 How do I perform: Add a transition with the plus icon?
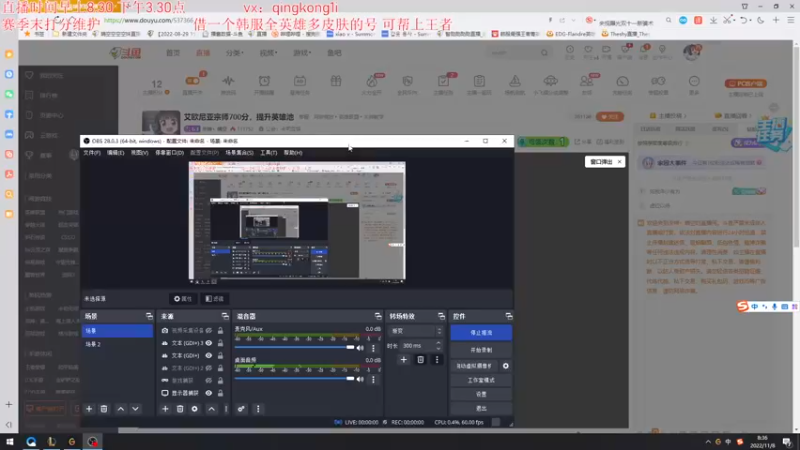coord(404,360)
